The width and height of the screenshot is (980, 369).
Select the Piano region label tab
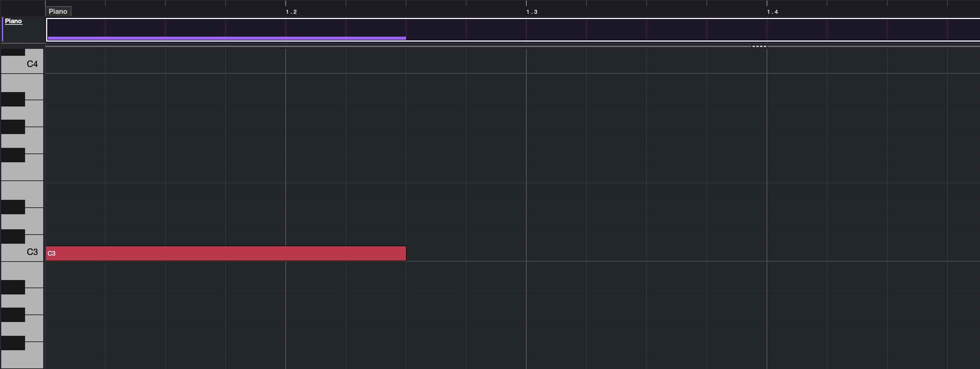point(58,11)
